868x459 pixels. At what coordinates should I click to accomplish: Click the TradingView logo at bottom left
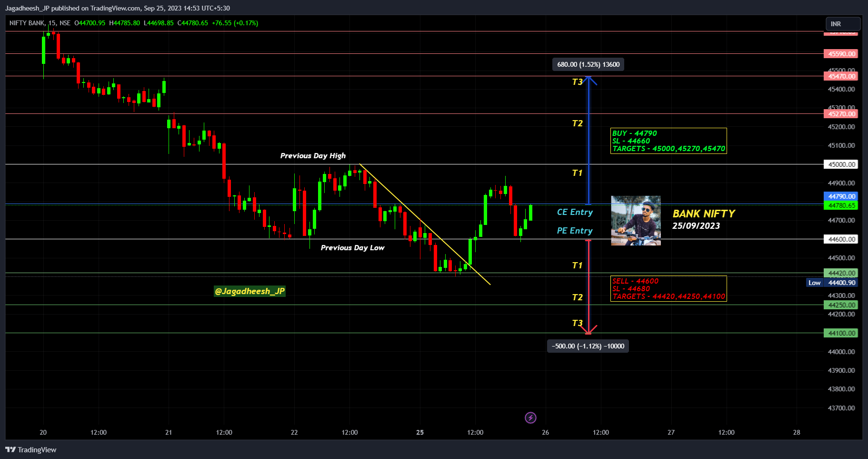(31, 449)
